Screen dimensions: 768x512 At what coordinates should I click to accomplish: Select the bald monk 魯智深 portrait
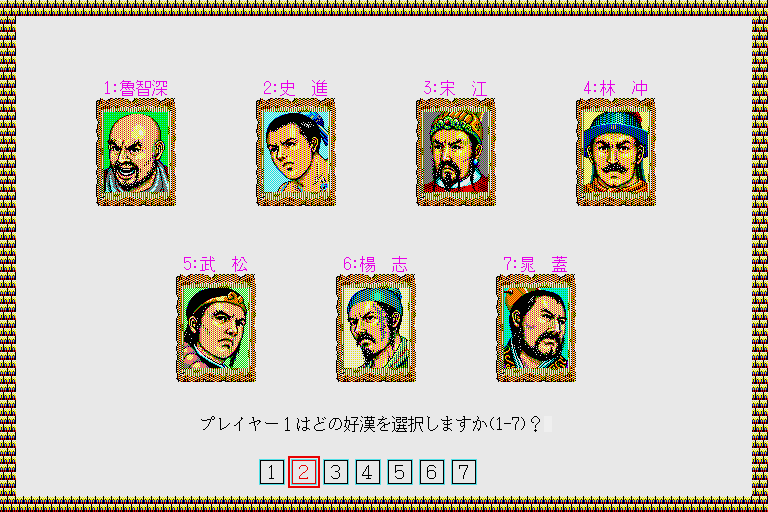tap(136, 152)
